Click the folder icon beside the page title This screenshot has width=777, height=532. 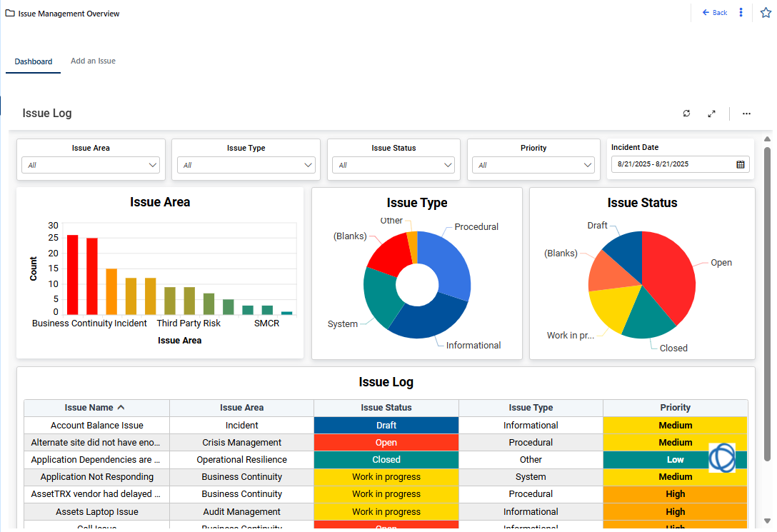(10, 14)
